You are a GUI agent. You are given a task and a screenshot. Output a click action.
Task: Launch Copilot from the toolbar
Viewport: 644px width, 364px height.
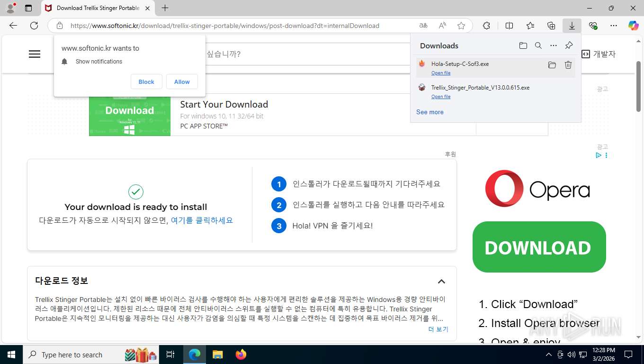[x=634, y=26]
